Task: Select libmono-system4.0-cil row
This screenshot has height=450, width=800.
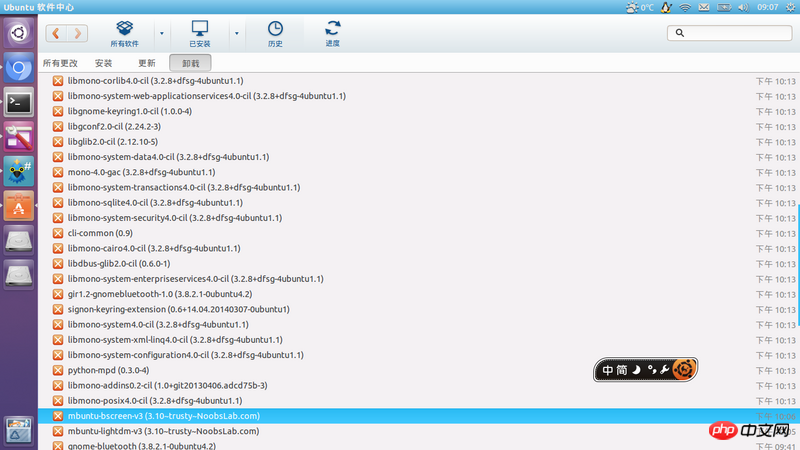Action: tap(419, 324)
